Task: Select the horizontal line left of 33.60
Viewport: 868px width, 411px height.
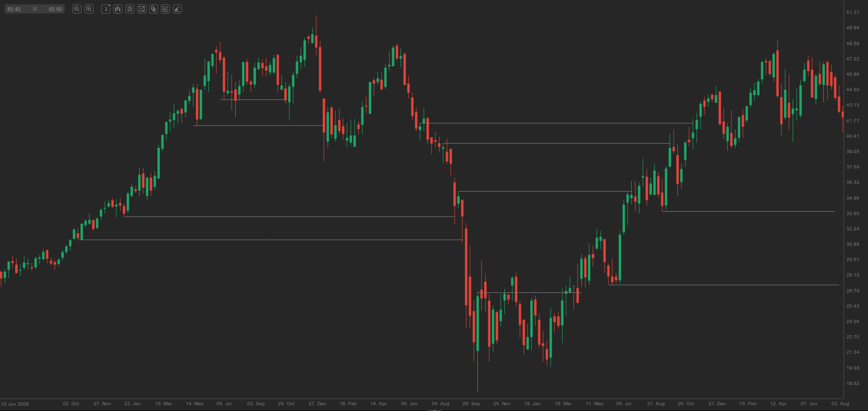Action: point(748,212)
